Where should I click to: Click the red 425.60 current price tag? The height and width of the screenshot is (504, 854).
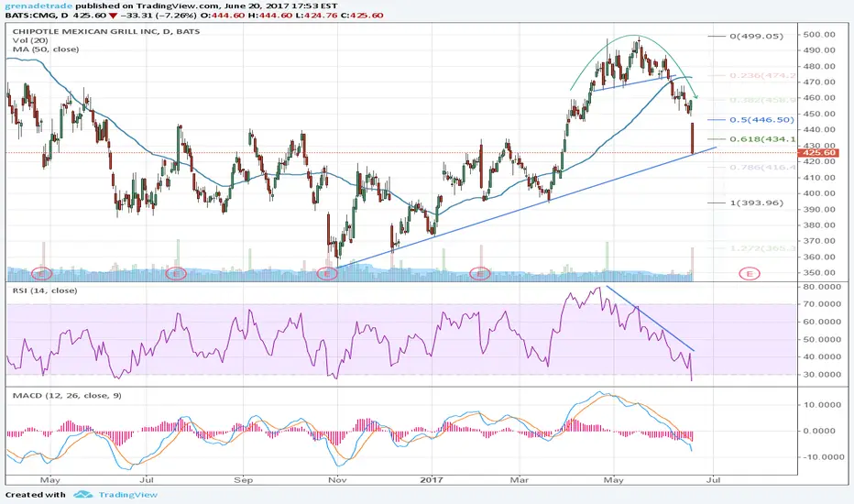(x=817, y=153)
